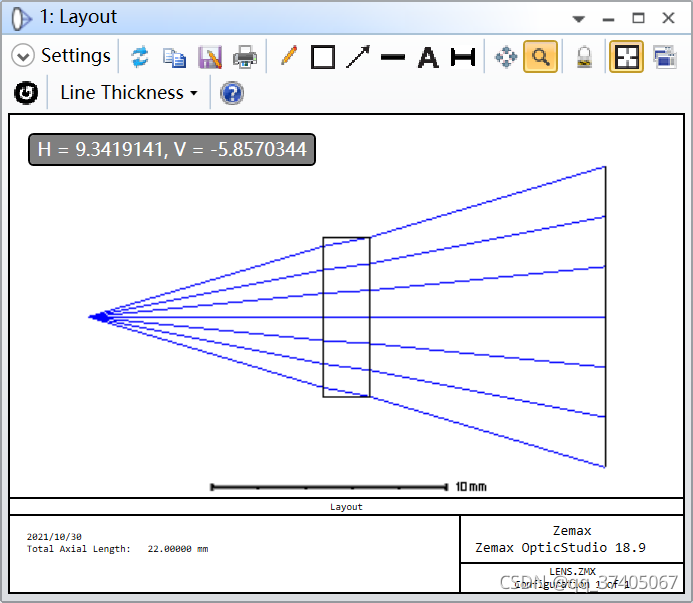Save the graphic with the save icon
Viewport: 693px width, 603px height.
(x=210, y=57)
